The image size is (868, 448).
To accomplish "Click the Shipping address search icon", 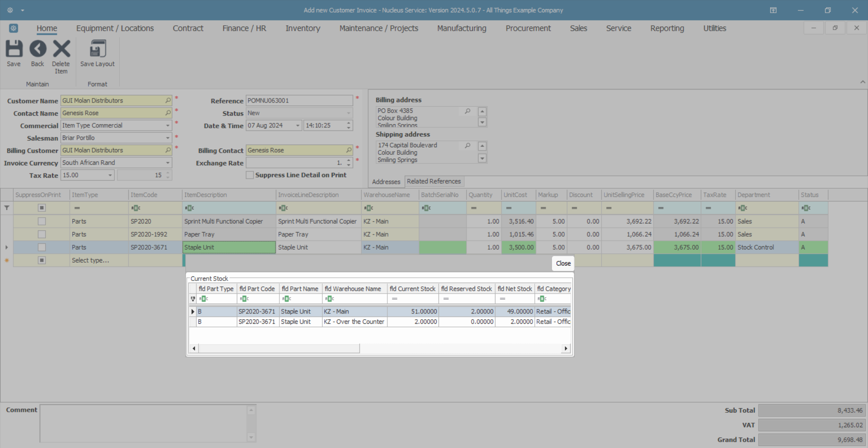I will pos(467,145).
